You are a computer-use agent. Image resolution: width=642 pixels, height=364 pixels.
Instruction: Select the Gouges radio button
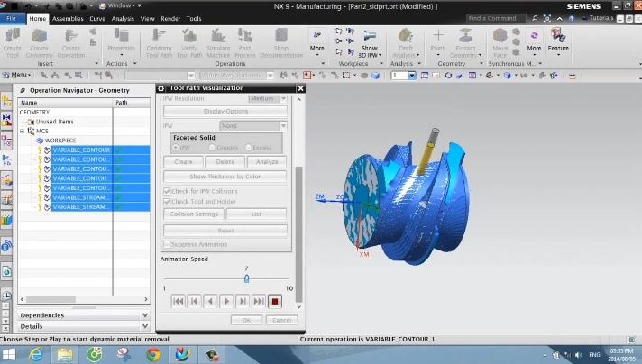coord(212,147)
